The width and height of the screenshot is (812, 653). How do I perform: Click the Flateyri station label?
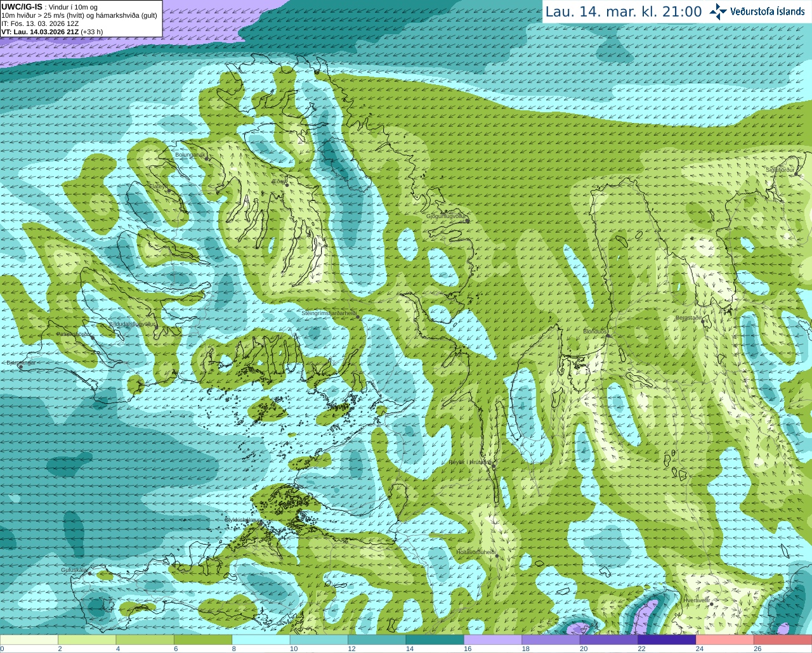[157, 186]
